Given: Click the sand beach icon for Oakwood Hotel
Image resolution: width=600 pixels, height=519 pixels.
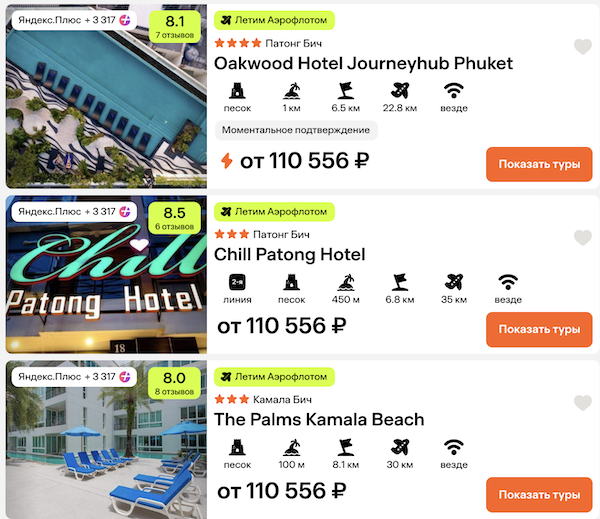Looking at the screenshot, I should [x=237, y=91].
